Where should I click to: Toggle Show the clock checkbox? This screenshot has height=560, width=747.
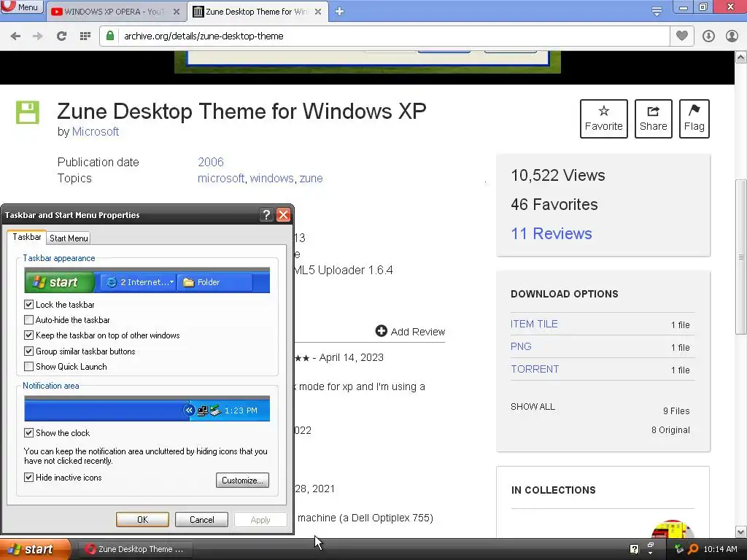28,433
